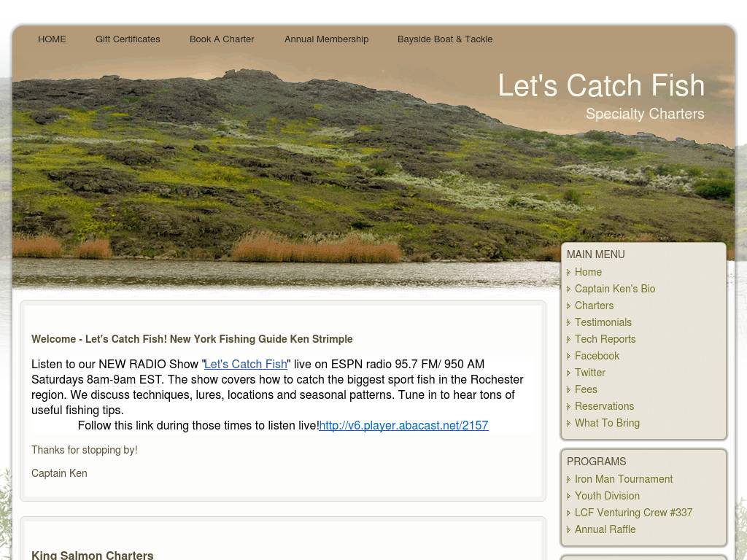
Task: Select Home in the Main Menu sidebar
Action: 588,272
